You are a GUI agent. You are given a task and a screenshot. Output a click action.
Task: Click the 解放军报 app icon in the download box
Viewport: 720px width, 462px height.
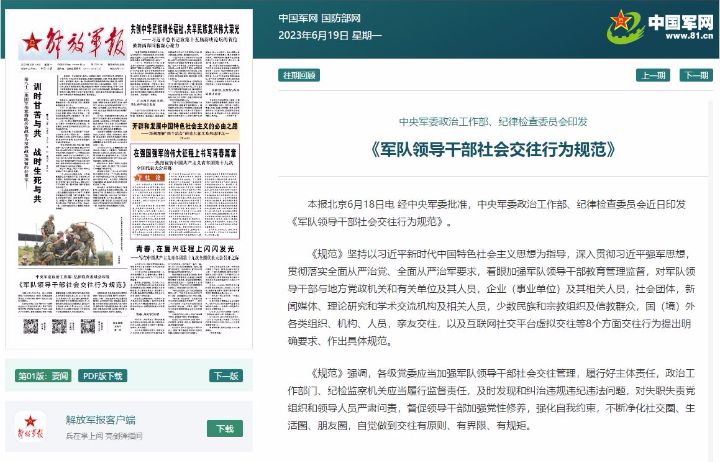34,426
